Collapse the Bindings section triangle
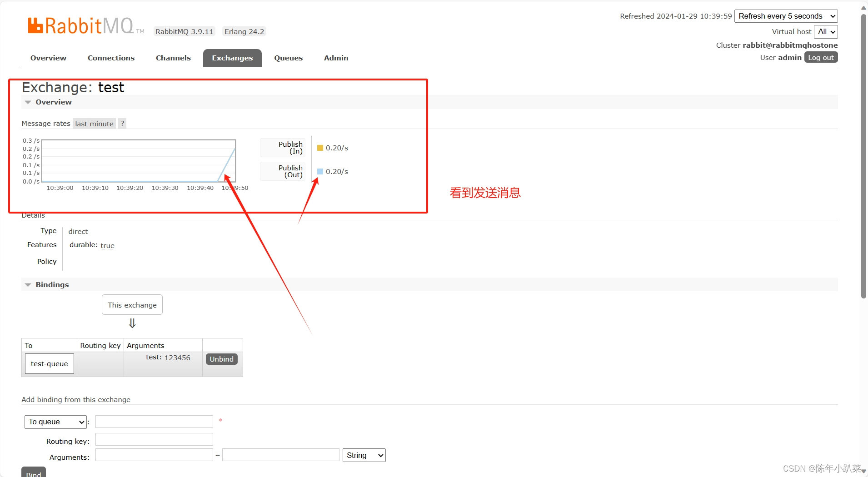 click(28, 285)
